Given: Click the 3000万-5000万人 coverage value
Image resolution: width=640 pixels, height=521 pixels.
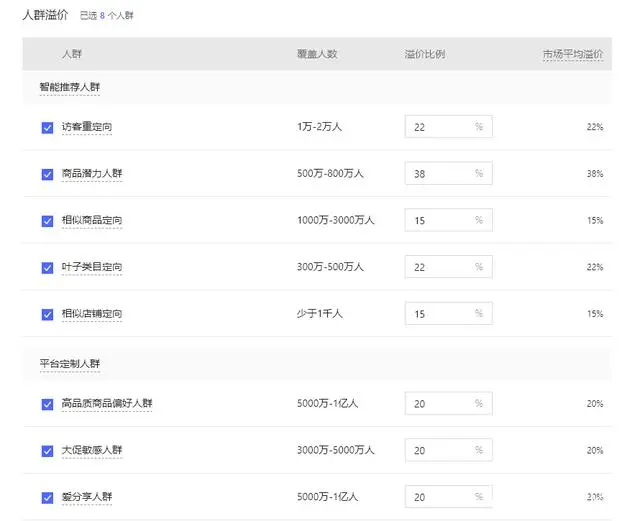Looking at the screenshot, I should click(336, 450).
